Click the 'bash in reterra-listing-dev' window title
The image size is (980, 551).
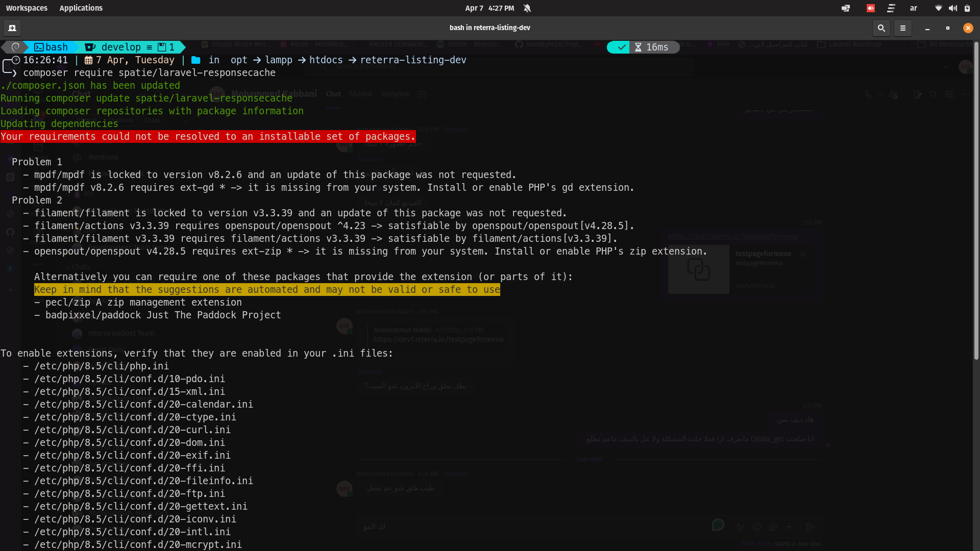click(489, 28)
